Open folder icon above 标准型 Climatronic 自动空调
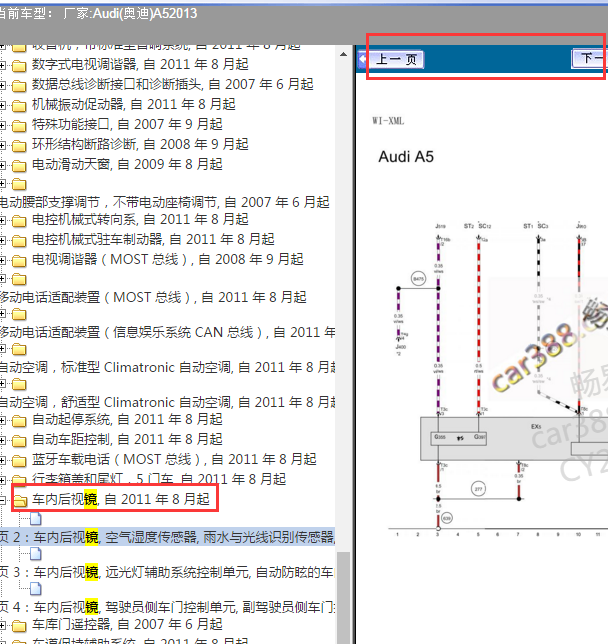 point(19,350)
